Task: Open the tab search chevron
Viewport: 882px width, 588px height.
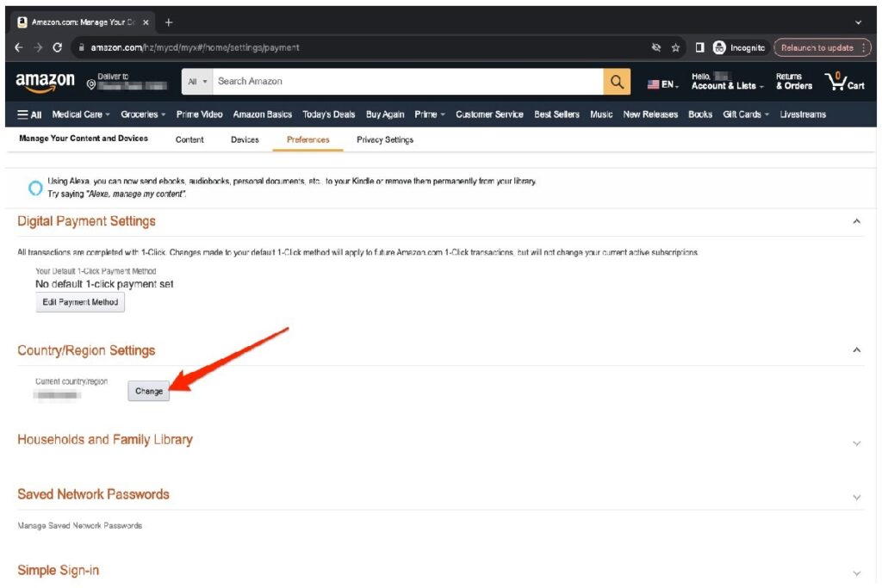Action: pos(858,22)
